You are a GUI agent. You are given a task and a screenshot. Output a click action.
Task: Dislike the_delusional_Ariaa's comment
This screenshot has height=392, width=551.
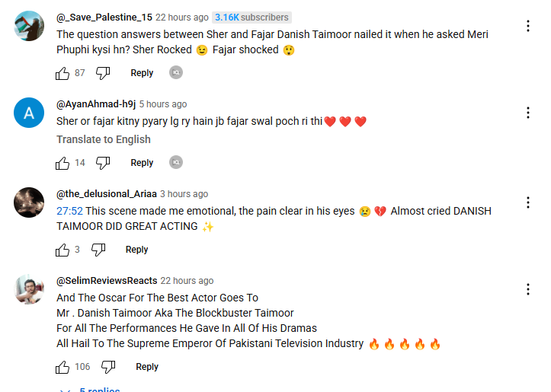pos(98,250)
